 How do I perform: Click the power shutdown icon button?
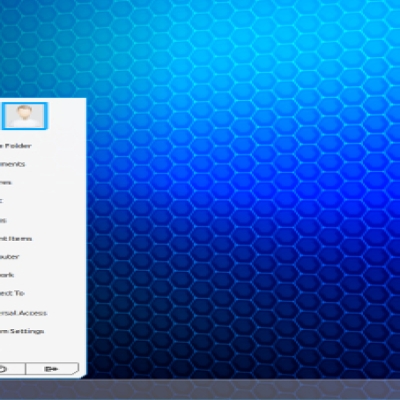3,369
